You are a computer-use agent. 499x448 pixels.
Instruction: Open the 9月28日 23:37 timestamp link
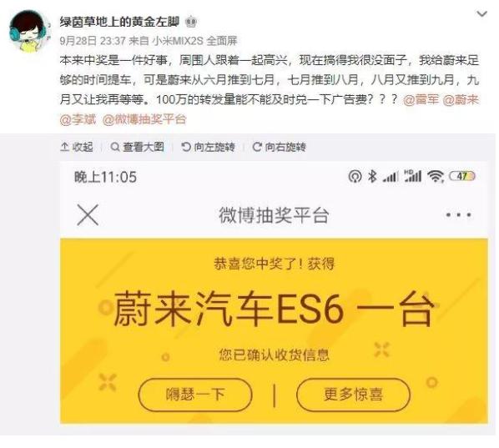coord(93,41)
